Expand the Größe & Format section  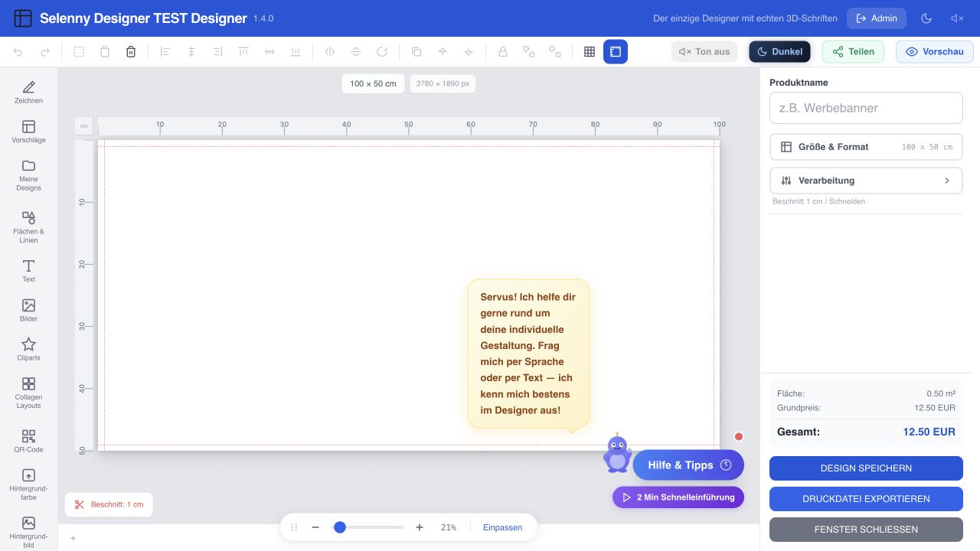(x=866, y=147)
